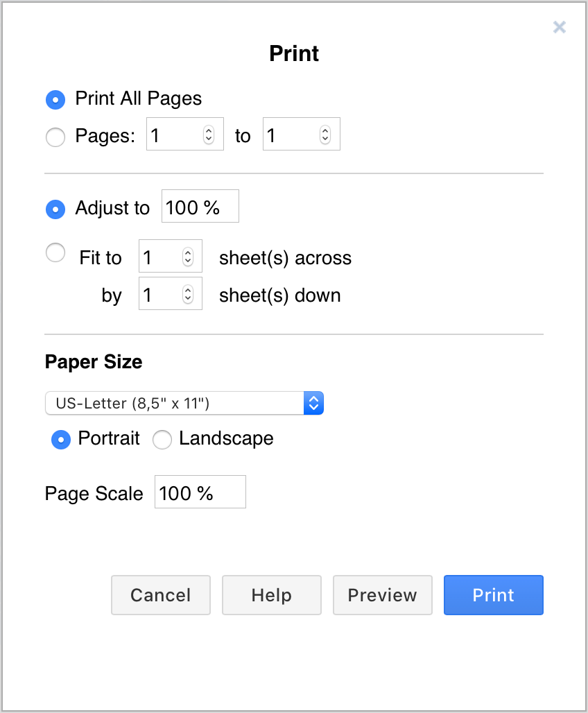Select the Fit to scaling option
Viewport: 588px width, 713px height.
click(55, 252)
